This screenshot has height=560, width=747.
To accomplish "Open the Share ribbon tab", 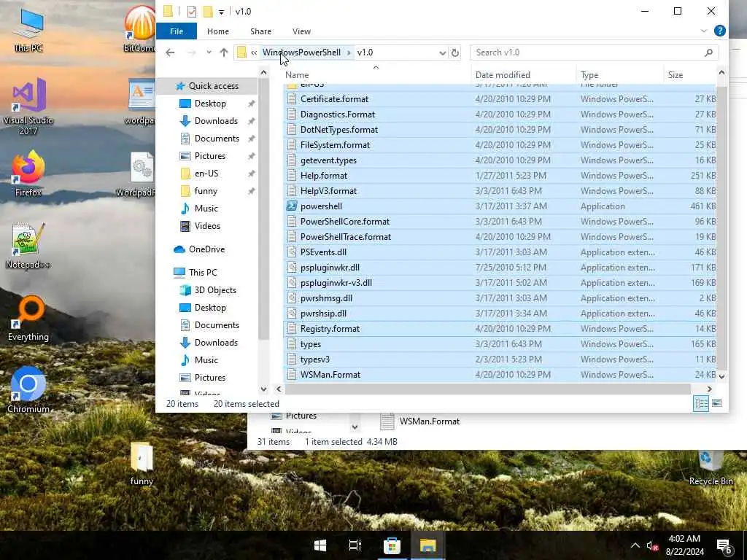I will click(260, 31).
